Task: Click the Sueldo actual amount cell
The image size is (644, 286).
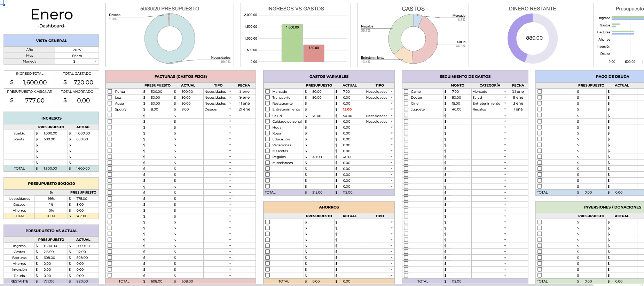Action: click(x=83, y=133)
